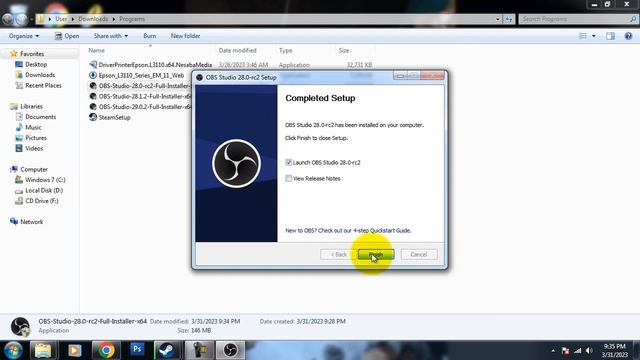The image size is (640, 360).
Task: Uncheck Launch OBS Studio 28.0-rc2 checkbox
Action: point(289,162)
